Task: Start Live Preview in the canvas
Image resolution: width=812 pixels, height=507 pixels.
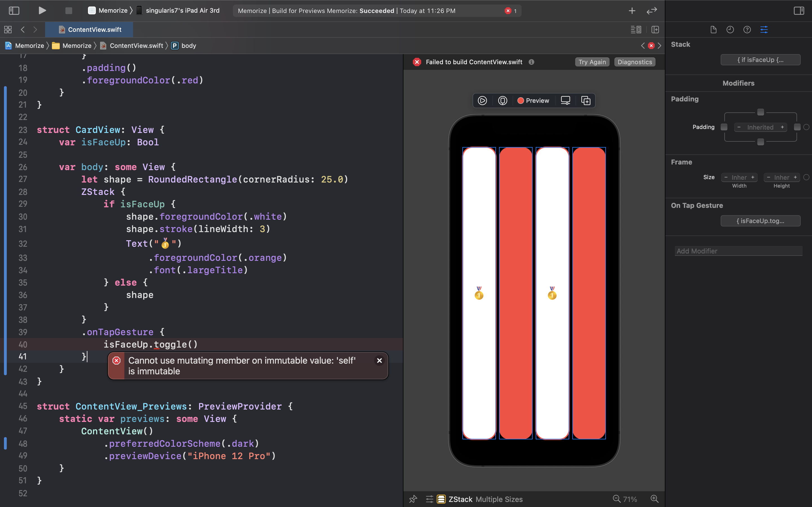Action: (482, 101)
